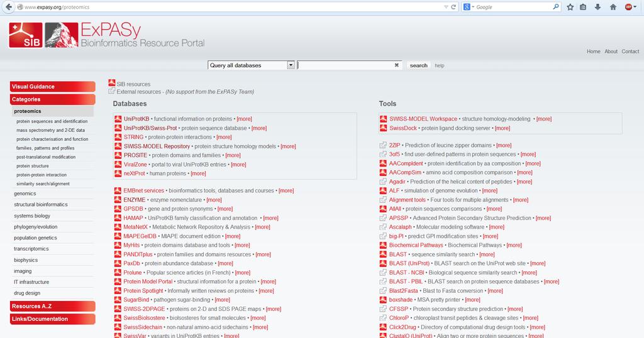Select the proteomics category
The width and height of the screenshot is (644, 338).
coord(28,111)
